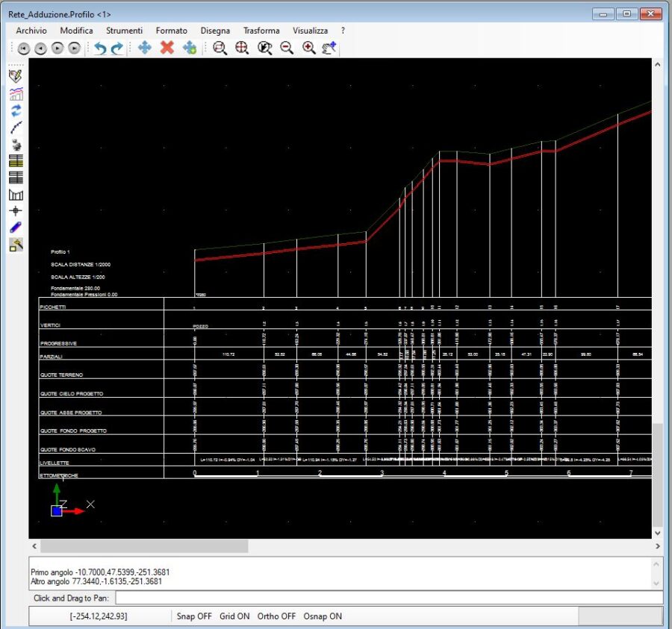Click the PICCHETTI row label

point(53,307)
